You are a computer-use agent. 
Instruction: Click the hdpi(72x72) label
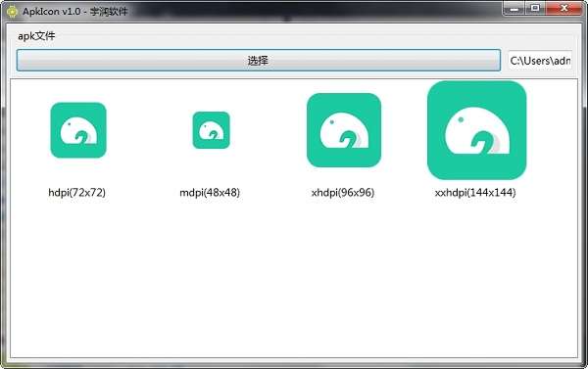pos(76,193)
